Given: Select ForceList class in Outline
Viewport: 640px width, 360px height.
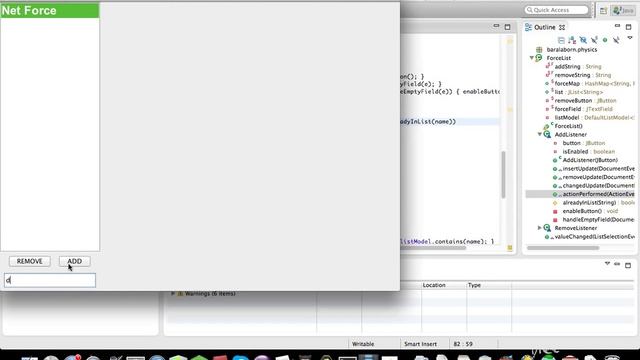Looking at the screenshot, I should (558, 58).
